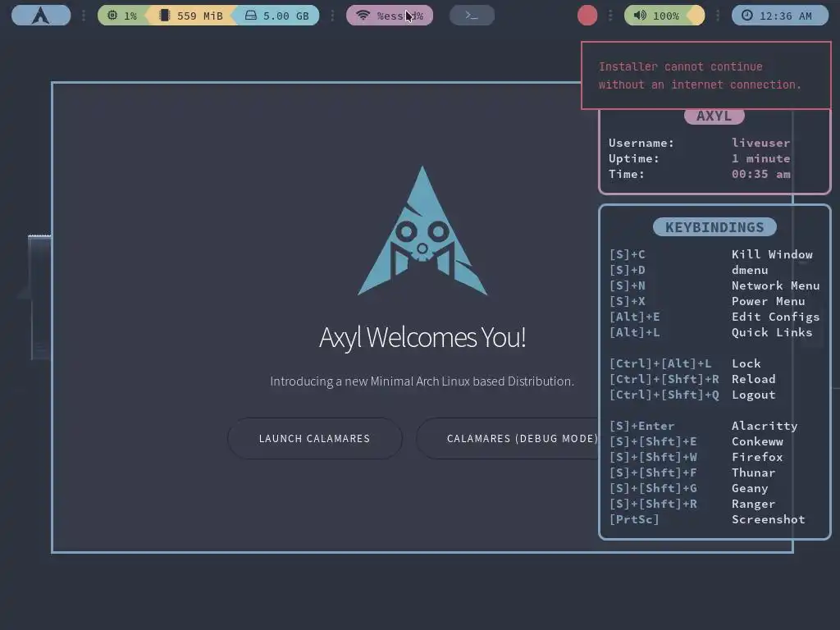The height and width of the screenshot is (630, 840).
Task: Click the '1 minute' uptime value
Action: pos(760,158)
